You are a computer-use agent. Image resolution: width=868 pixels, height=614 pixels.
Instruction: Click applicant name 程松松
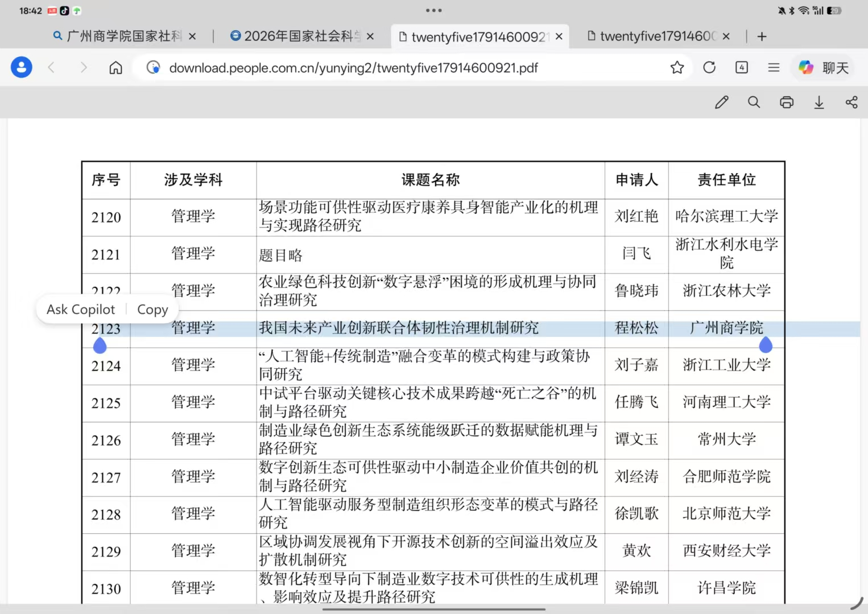pyautogui.click(x=636, y=328)
